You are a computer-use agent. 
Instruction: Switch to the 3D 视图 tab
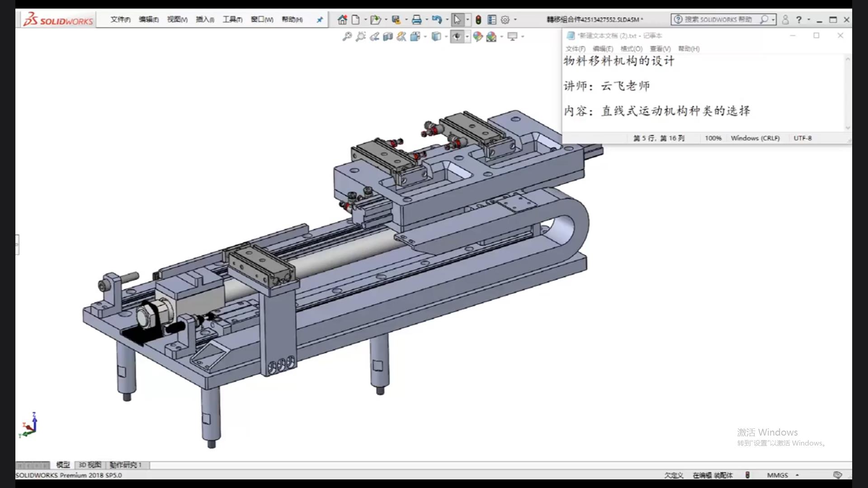click(x=90, y=465)
